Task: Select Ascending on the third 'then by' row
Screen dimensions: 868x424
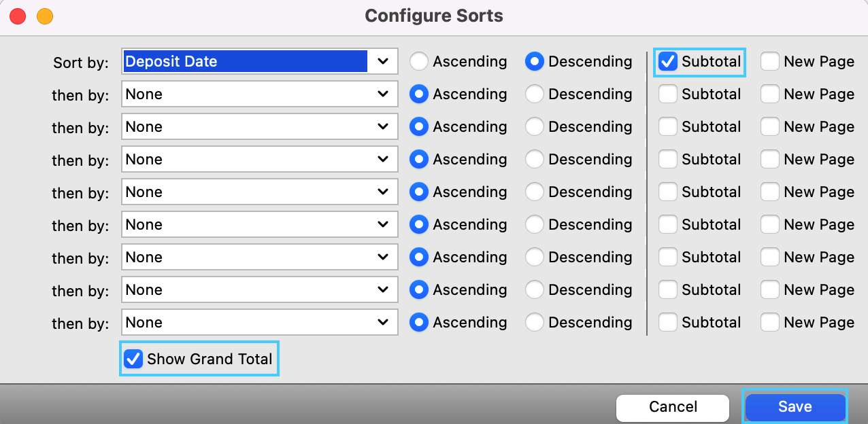Action: pos(419,159)
